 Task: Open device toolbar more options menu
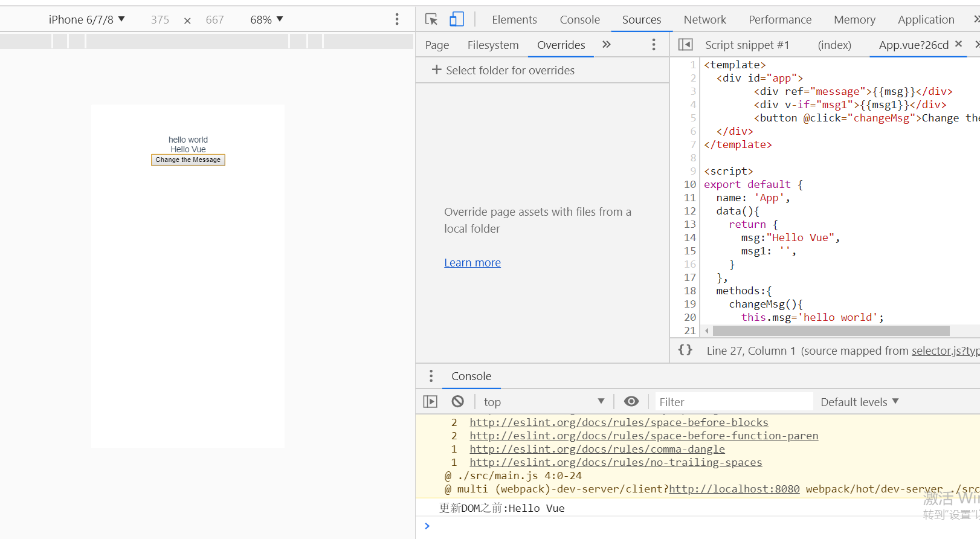(x=397, y=19)
